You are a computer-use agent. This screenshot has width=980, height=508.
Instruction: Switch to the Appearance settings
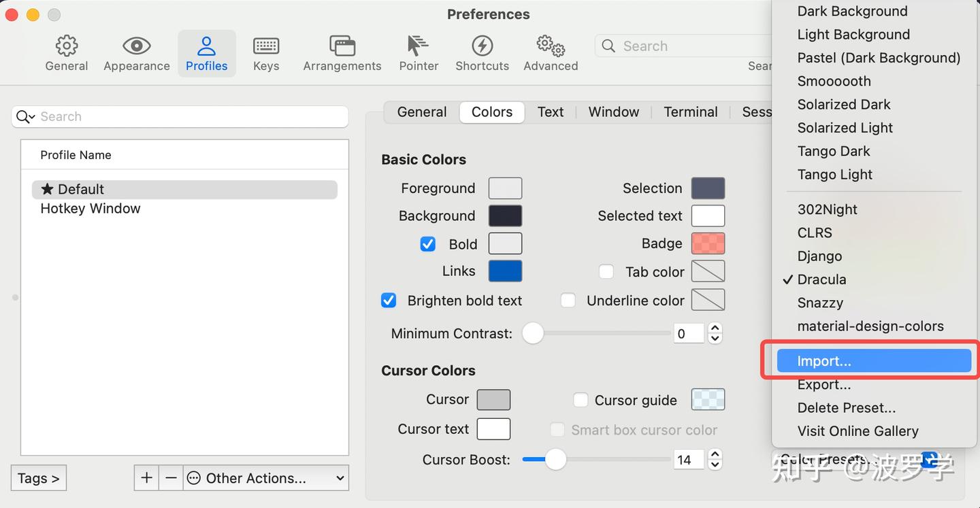(x=136, y=53)
